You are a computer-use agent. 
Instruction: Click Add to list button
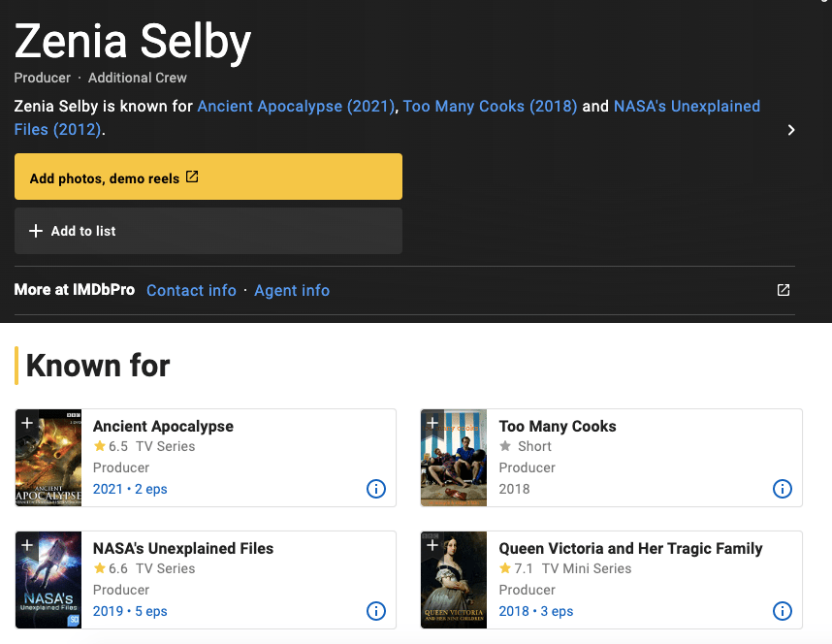point(208,231)
